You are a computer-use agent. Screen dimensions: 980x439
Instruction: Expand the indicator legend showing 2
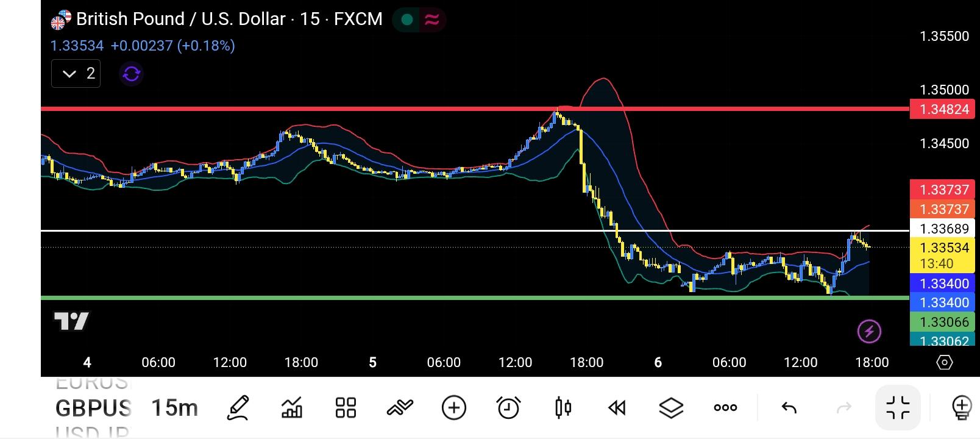point(76,74)
